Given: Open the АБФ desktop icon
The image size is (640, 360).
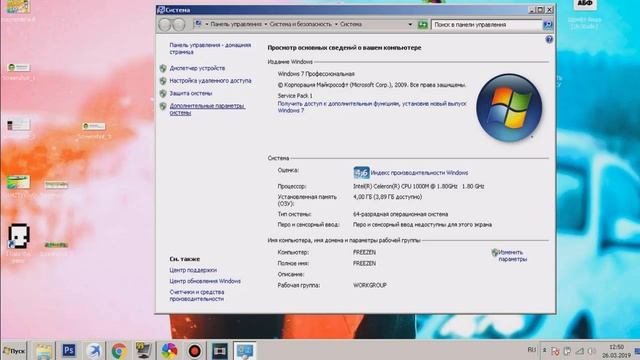Looking at the screenshot, I should (x=584, y=5).
